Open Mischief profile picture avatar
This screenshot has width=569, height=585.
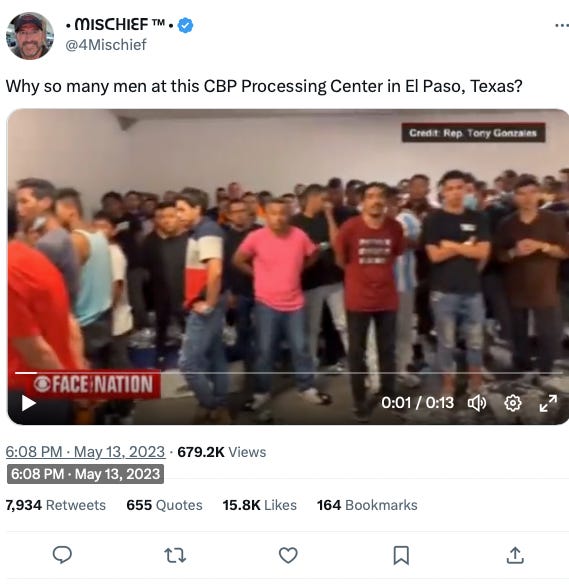pyautogui.click(x=30, y=36)
